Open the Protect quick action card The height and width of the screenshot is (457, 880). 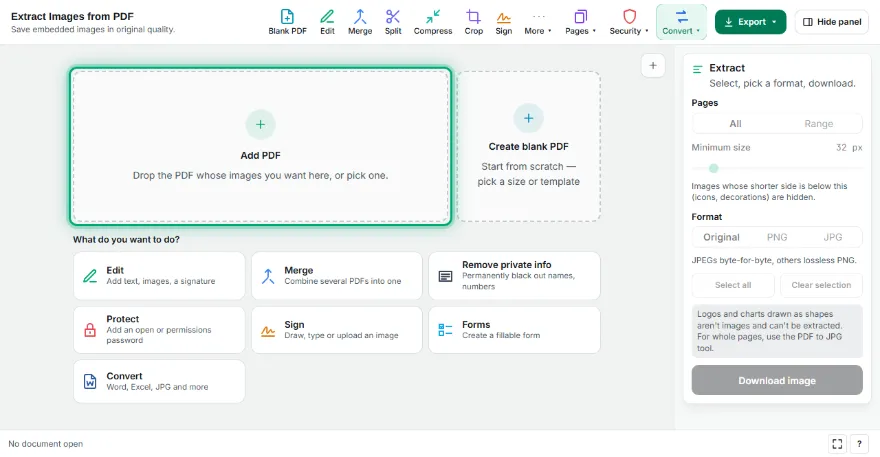pyautogui.click(x=159, y=330)
